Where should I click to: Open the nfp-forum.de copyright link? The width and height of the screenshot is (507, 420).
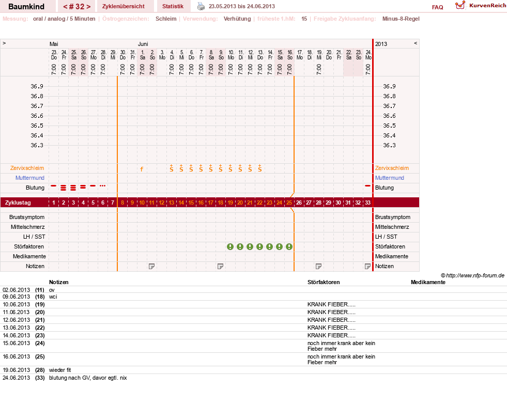pos(472,275)
